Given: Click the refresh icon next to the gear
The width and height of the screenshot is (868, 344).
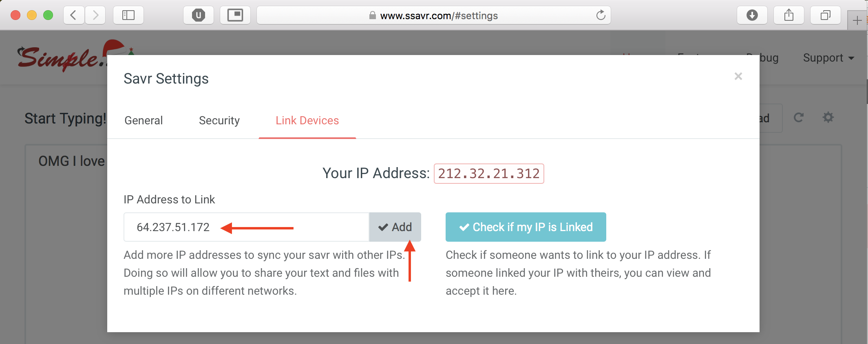Looking at the screenshot, I should click(x=799, y=117).
